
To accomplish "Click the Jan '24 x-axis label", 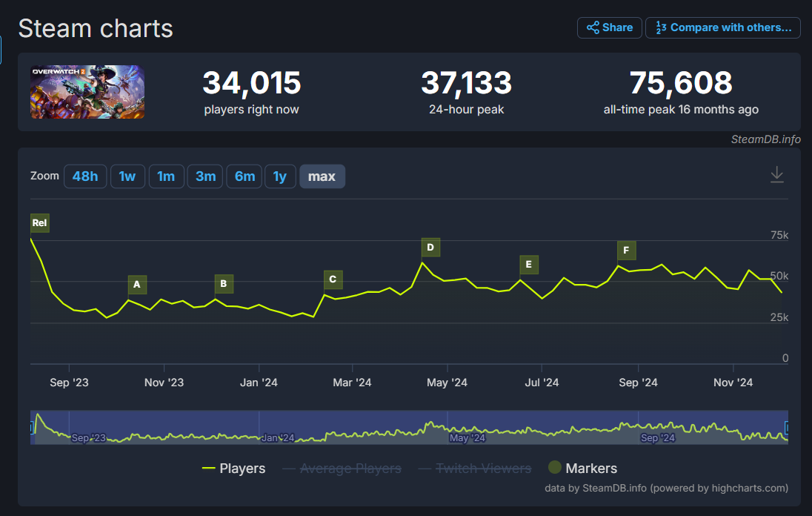I will [x=259, y=383].
